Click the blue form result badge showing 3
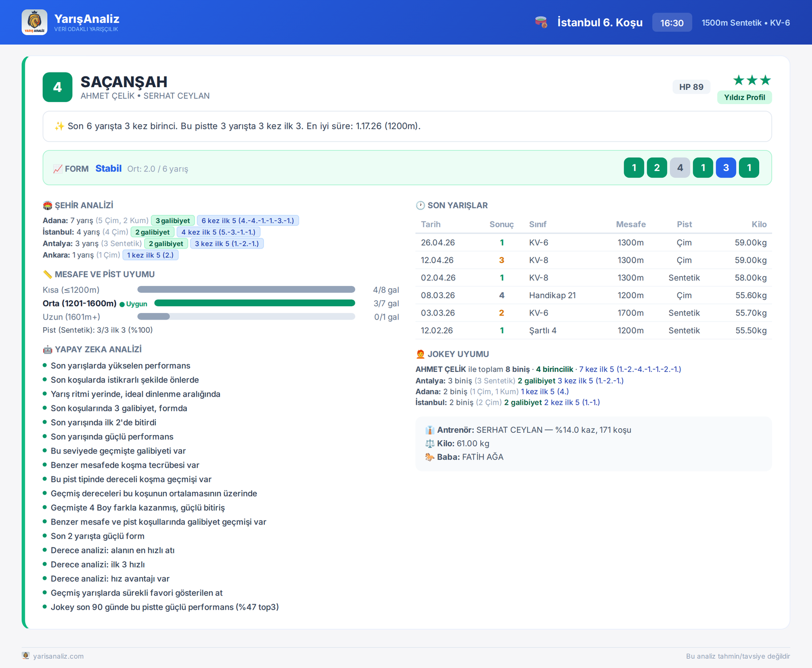 pos(726,168)
